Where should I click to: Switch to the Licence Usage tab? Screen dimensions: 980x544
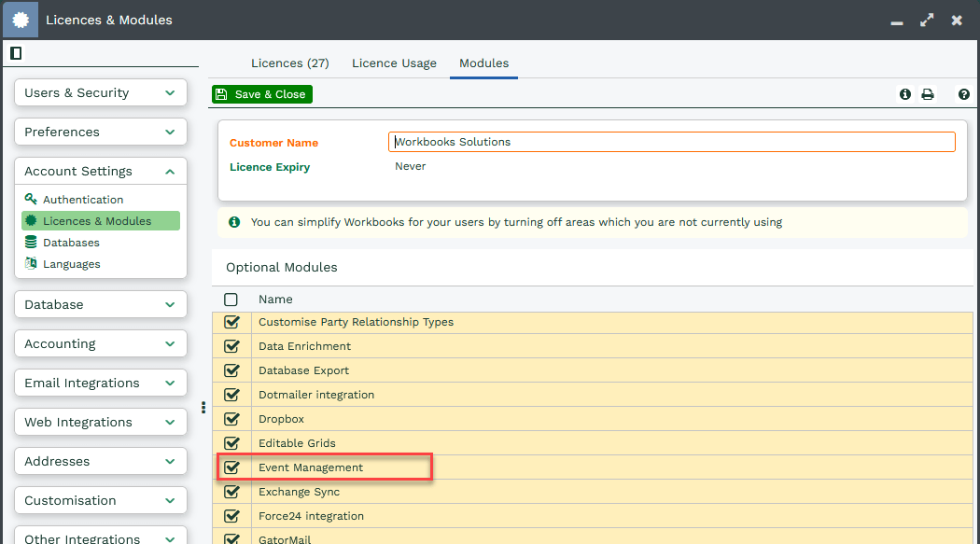click(x=395, y=63)
